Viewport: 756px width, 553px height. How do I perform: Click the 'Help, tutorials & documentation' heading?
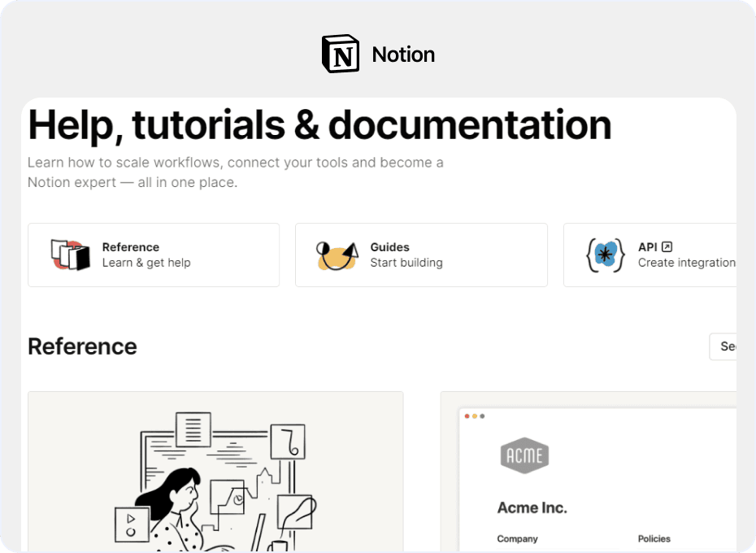(x=319, y=125)
